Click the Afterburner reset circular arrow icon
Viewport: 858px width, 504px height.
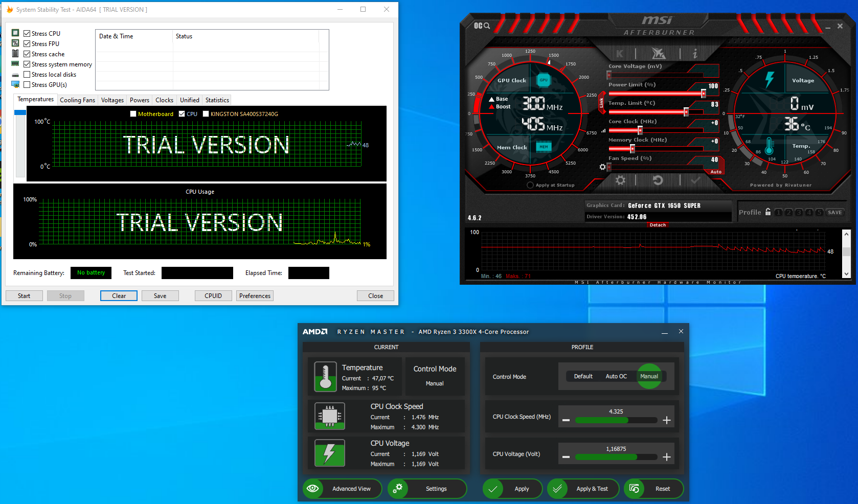click(x=658, y=180)
